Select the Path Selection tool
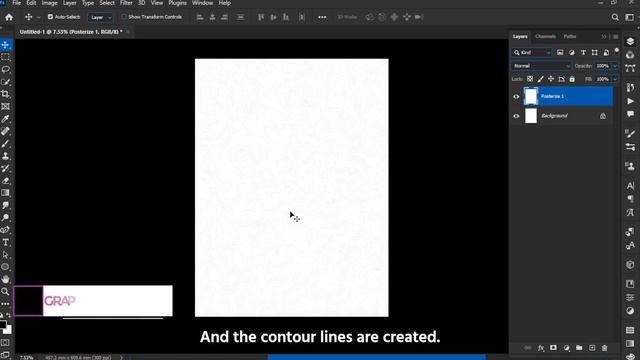Image resolution: width=640 pixels, height=360 pixels. coord(5,255)
